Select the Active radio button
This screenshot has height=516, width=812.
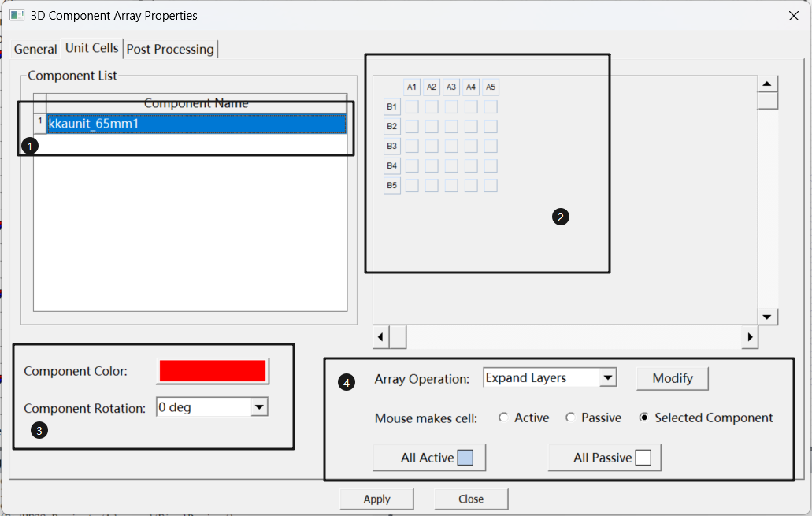[x=503, y=418]
